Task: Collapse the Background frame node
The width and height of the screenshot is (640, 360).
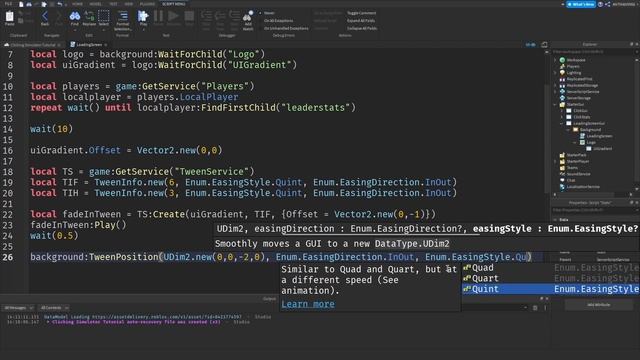Action: click(568, 130)
